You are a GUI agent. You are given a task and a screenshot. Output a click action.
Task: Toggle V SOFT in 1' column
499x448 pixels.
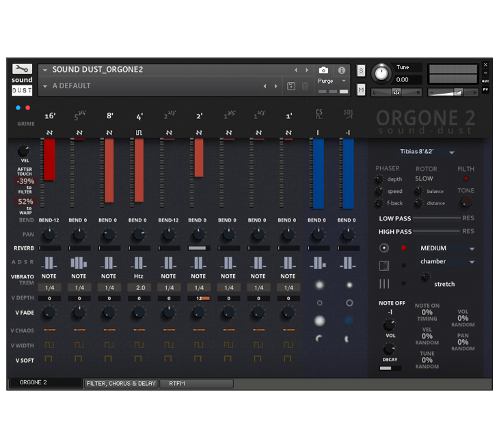[288, 359]
